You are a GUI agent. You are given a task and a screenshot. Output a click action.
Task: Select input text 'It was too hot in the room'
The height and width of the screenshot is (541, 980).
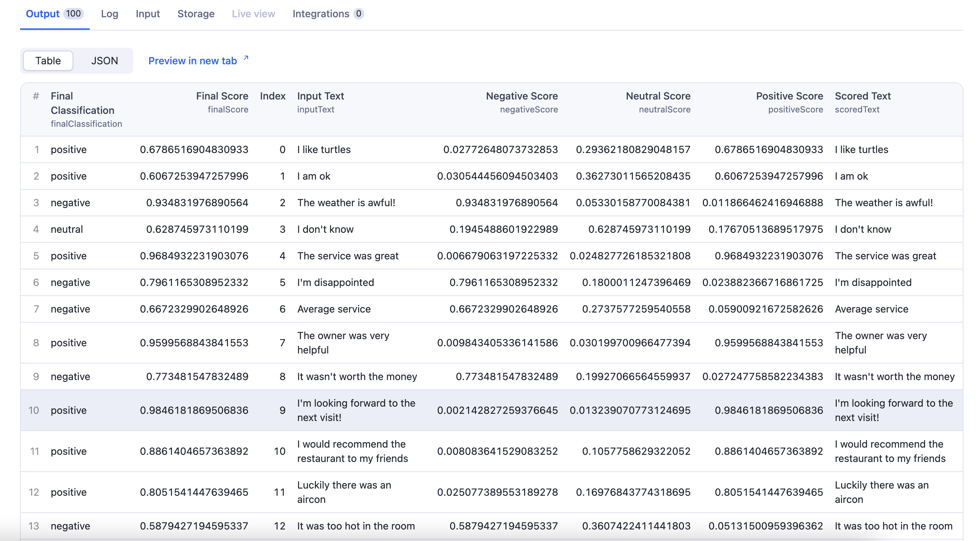pyautogui.click(x=356, y=526)
